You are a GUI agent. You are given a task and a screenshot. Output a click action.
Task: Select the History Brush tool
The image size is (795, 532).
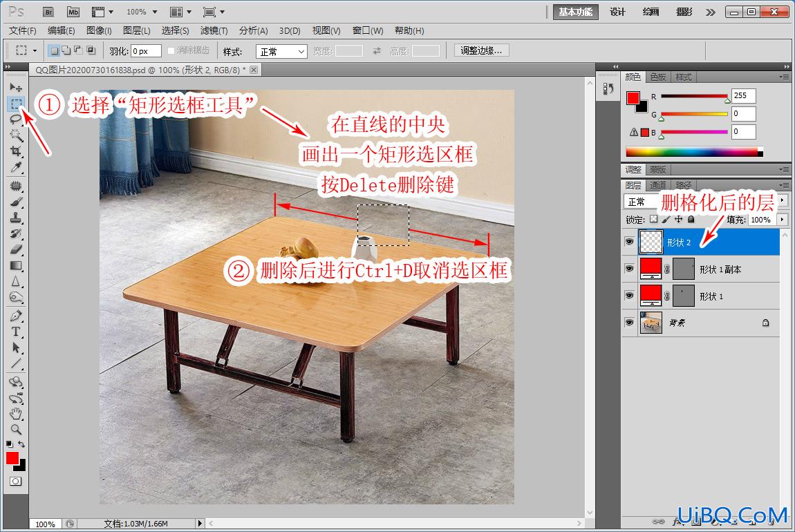(16, 234)
